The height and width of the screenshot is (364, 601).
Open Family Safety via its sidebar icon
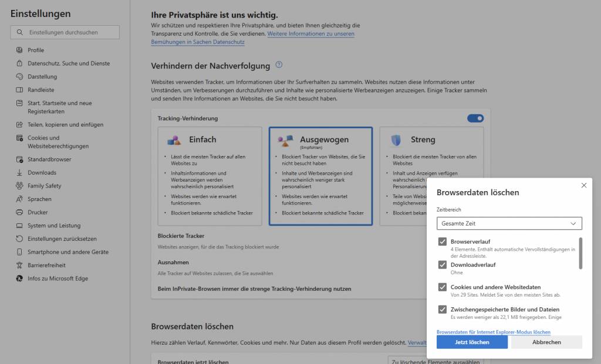click(19, 186)
